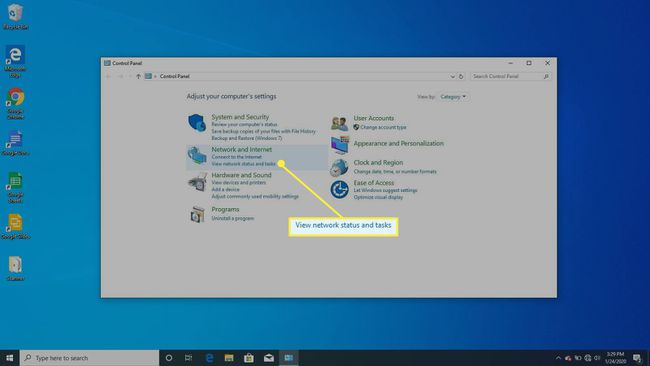
Task: Click User Accounts heading link
Action: [374, 118]
